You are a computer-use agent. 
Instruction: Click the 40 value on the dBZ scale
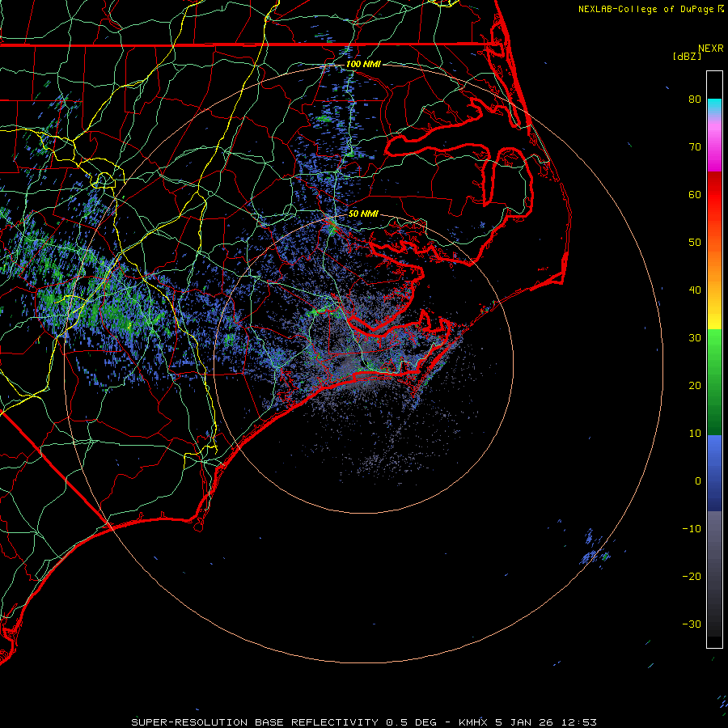695,290
